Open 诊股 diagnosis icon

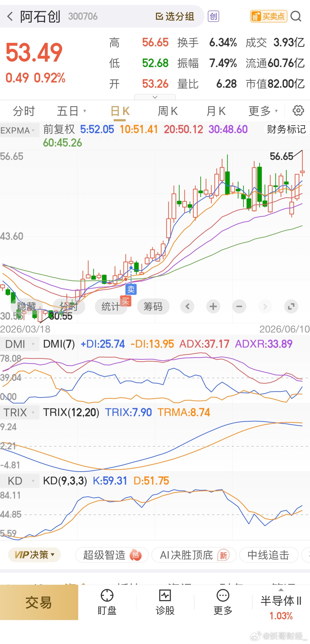[x=165, y=602]
